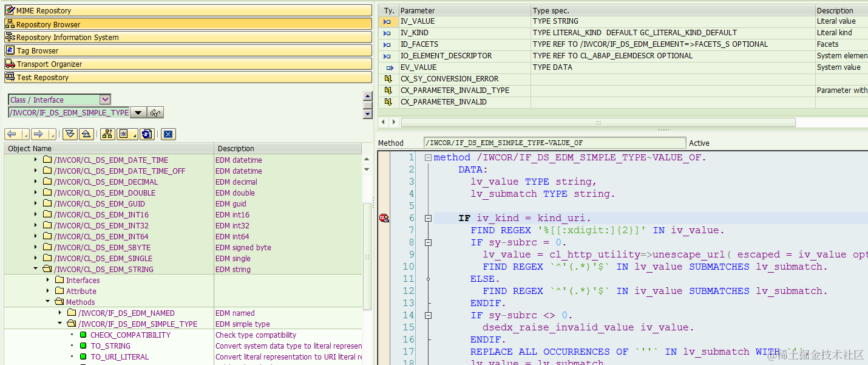Click the Type spec. column header
Screen dimensions: 868x365
click(673, 10)
